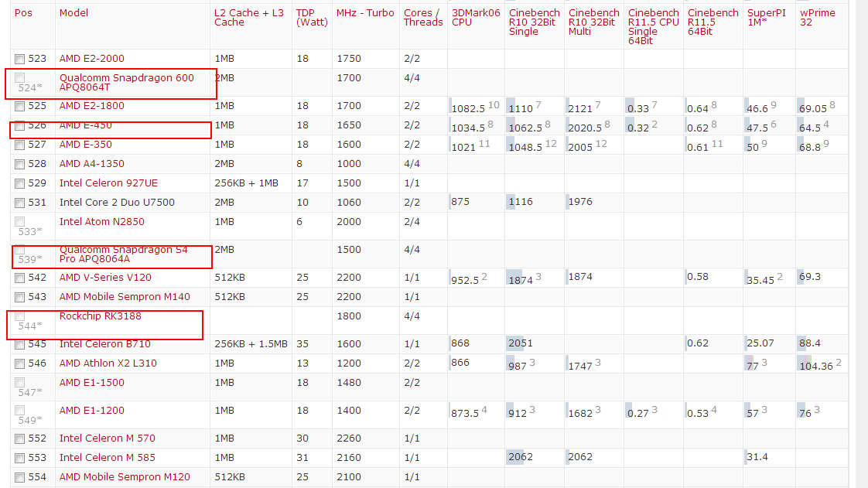Viewport: 868px width, 488px height.
Task: Open the AMD Mobile Sempron M140 link
Action: click(125, 297)
